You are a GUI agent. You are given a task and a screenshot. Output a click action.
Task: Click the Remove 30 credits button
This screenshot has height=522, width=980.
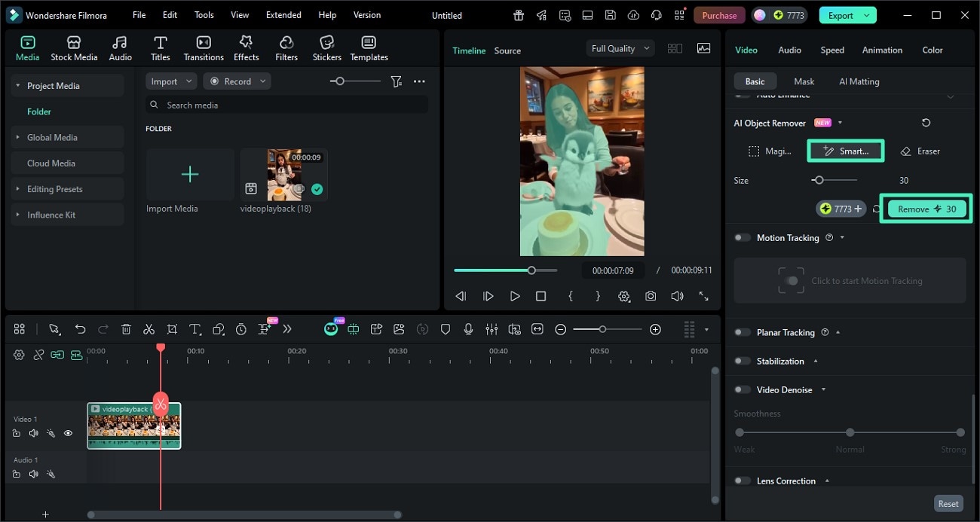926,209
